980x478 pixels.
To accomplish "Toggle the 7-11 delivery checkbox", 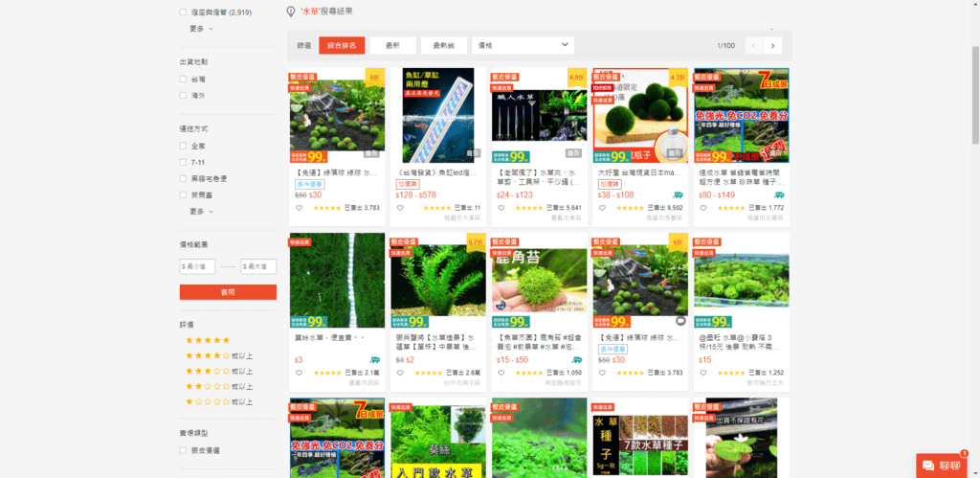I will point(183,162).
